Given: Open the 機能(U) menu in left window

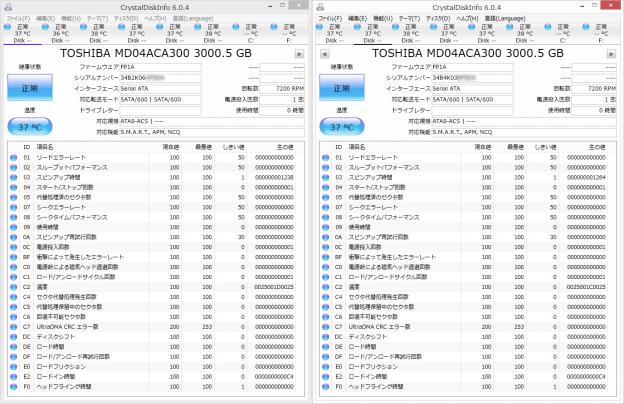Looking at the screenshot, I should point(71,18).
